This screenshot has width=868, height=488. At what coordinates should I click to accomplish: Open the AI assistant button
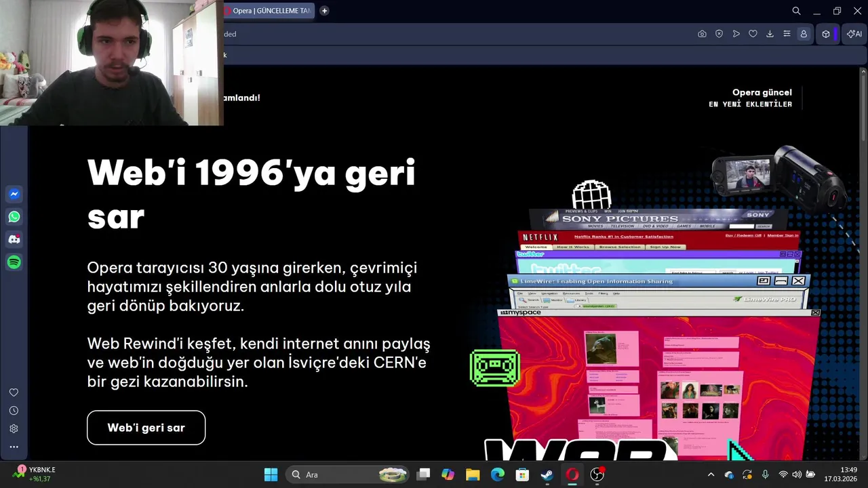coord(854,34)
